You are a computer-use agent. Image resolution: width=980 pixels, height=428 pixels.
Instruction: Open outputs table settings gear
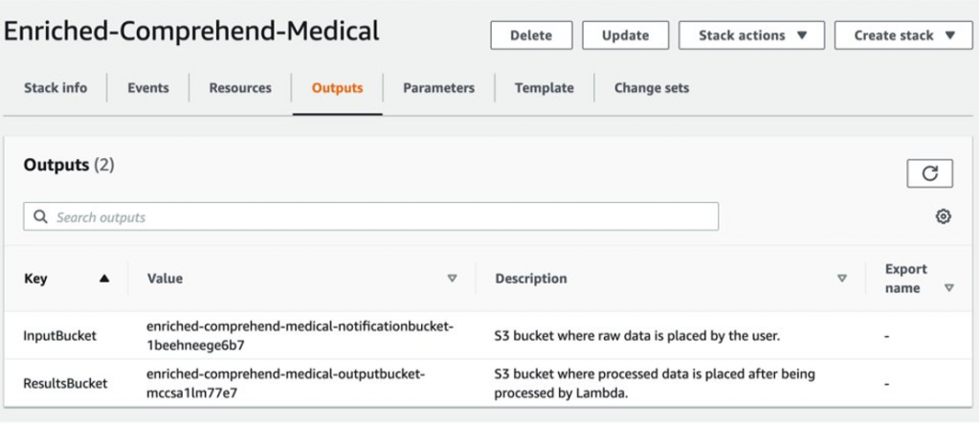[943, 216]
